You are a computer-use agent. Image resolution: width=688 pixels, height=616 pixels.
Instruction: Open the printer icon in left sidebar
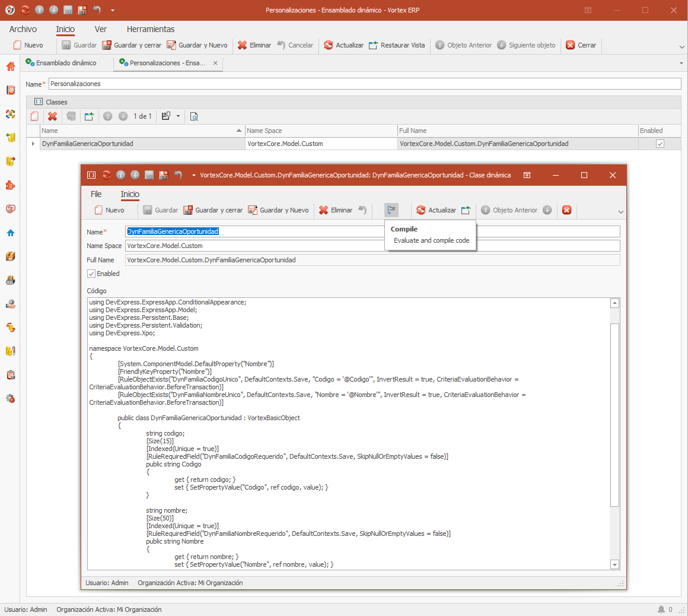[x=11, y=280]
